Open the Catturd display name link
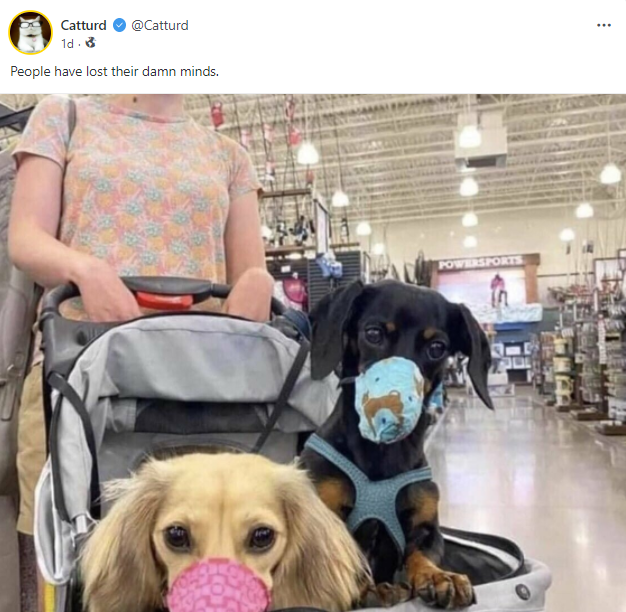Image resolution: width=626 pixels, height=612 pixels. [x=84, y=25]
